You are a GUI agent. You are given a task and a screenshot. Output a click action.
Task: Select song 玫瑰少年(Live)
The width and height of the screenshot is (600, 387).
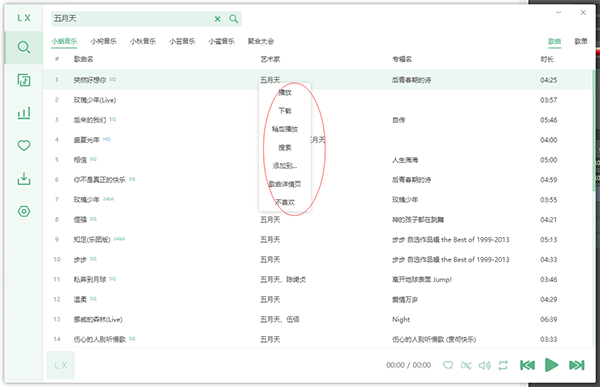(x=95, y=100)
